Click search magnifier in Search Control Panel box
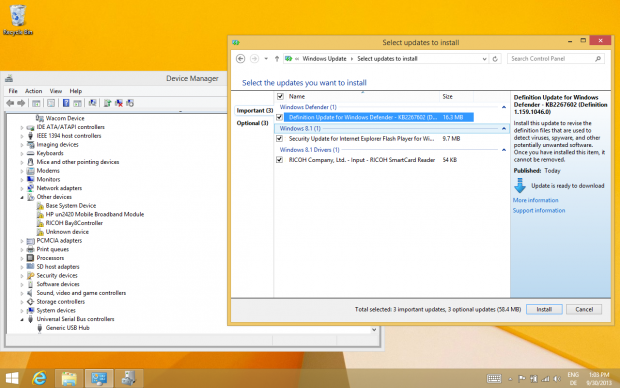This screenshot has width=620, height=388. pyautogui.click(x=598, y=59)
